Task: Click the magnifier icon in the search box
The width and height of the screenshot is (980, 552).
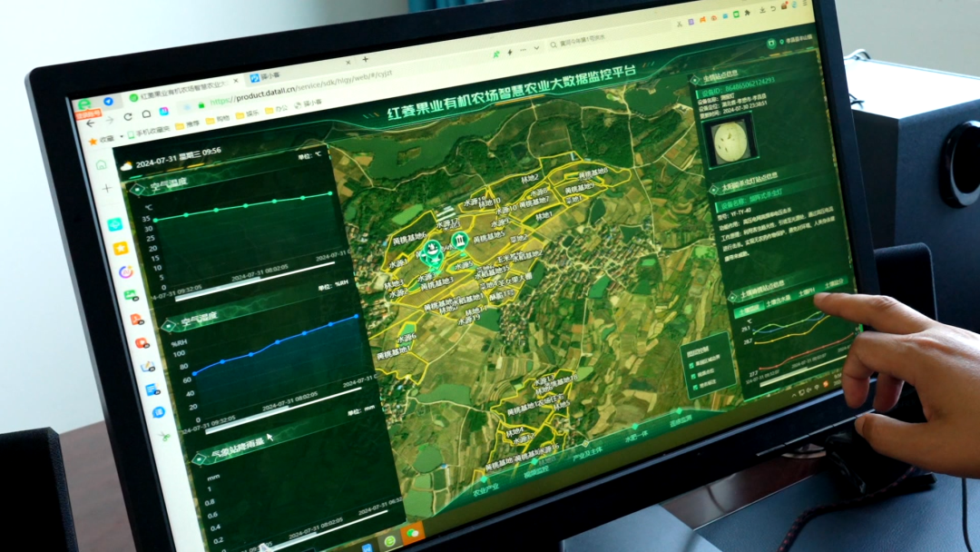Action: tap(554, 45)
